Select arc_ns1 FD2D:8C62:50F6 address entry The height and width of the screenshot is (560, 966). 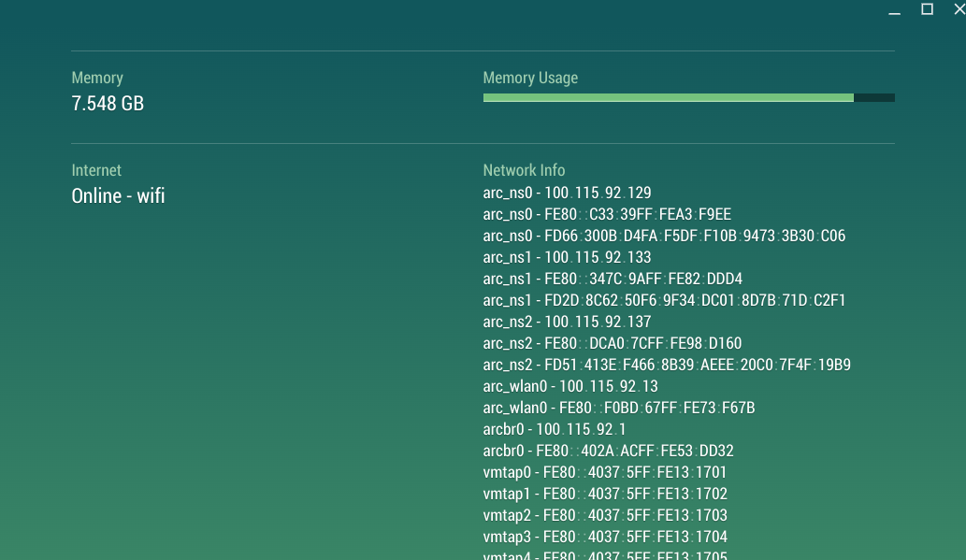tap(664, 301)
